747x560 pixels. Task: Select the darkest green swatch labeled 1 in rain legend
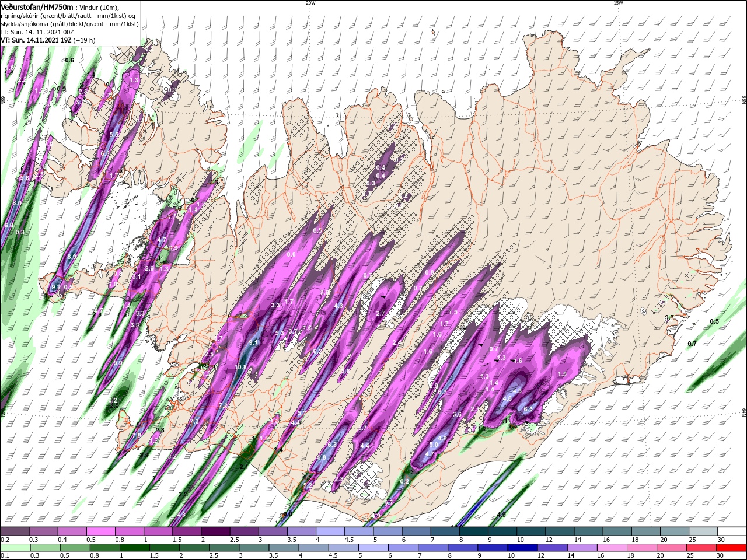click(134, 548)
